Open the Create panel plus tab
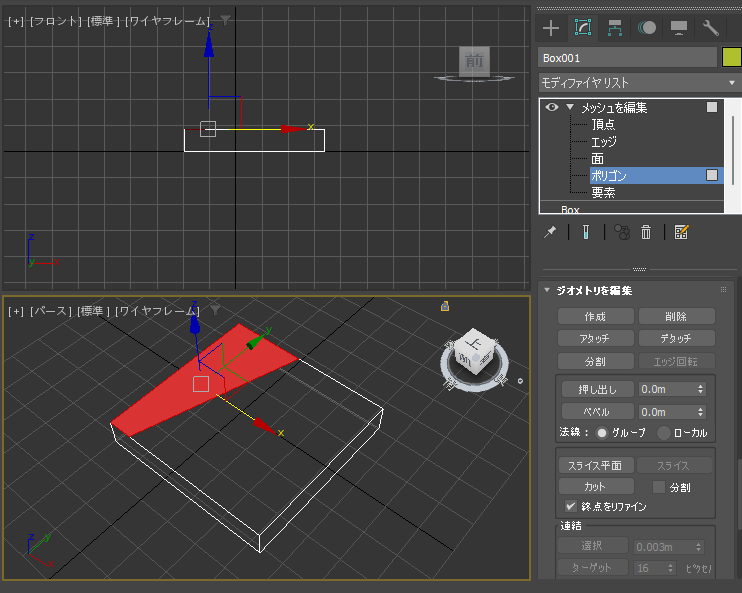This screenshot has height=593, width=742. click(551, 28)
